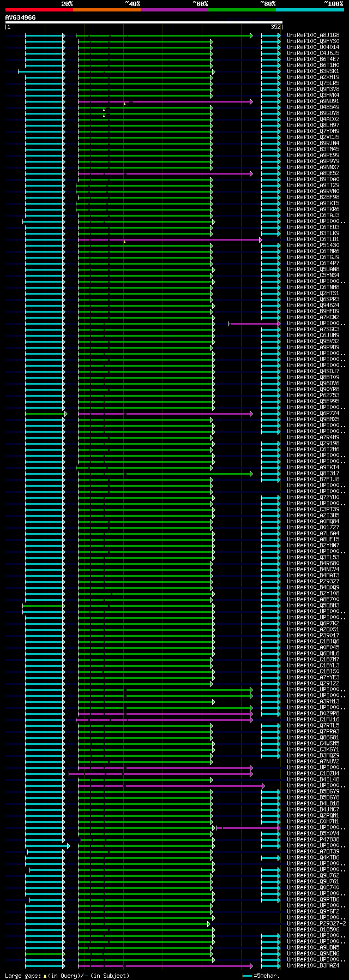The width and height of the screenshot is (349, 980).
Task: Select the UniRef100_Q9YGF2 label
Action: 313,912
